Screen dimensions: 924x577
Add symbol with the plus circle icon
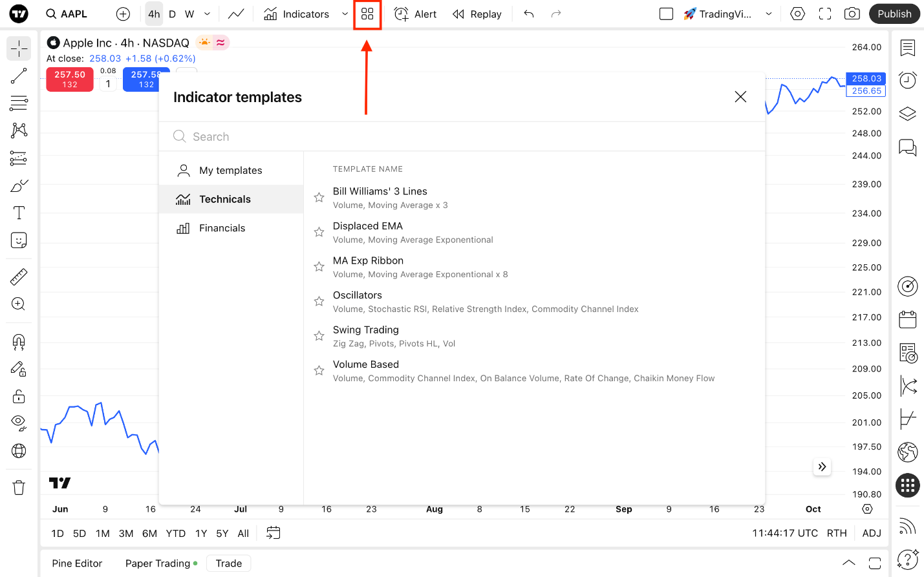(x=123, y=14)
